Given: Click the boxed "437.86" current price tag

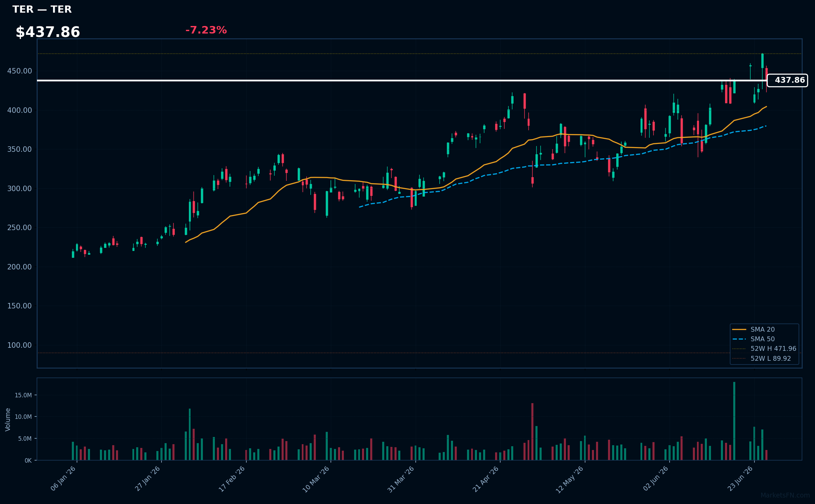Looking at the screenshot, I should tap(787, 80).
